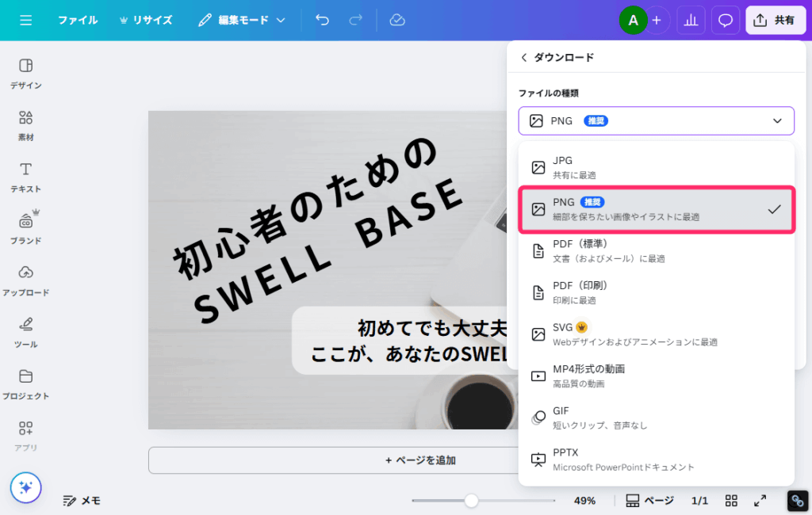This screenshot has height=515, width=812.
Task: Click the accessibility helper icon bottom-right corner
Action: click(798, 501)
